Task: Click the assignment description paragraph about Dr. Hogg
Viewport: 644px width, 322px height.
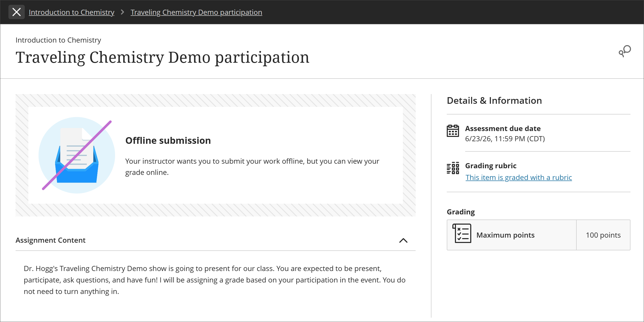Action: 215,280
